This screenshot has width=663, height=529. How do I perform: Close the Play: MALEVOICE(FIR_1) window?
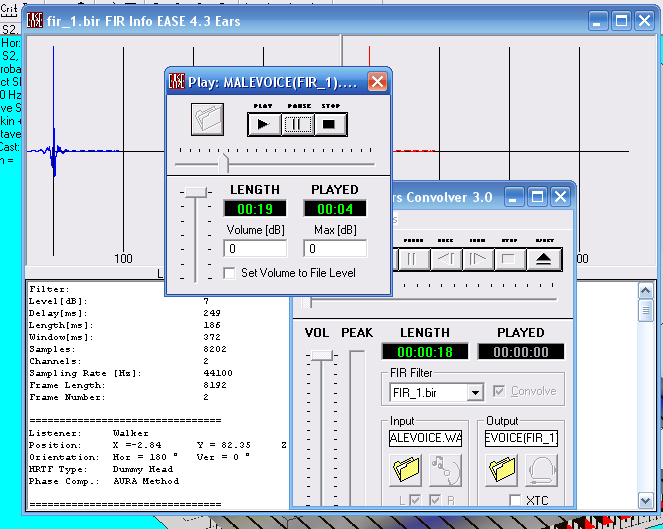pos(377,82)
